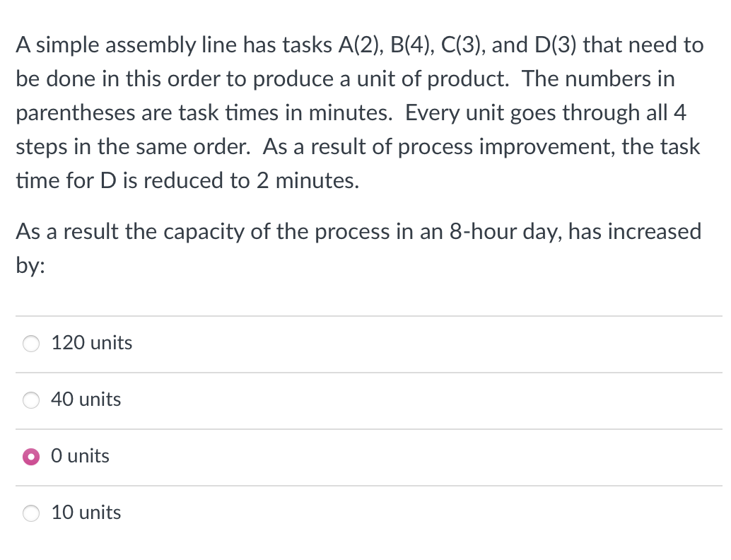The height and width of the screenshot is (560, 731).
Task: Click the row containing '10 units'
Action: pyautogui.click(x=353, y=513)
